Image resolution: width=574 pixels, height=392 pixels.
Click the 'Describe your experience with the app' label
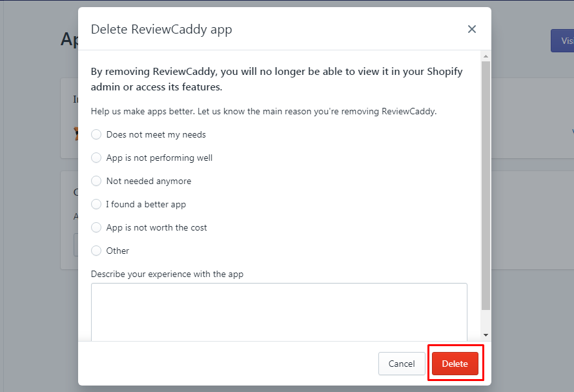(x=167, y=274)
